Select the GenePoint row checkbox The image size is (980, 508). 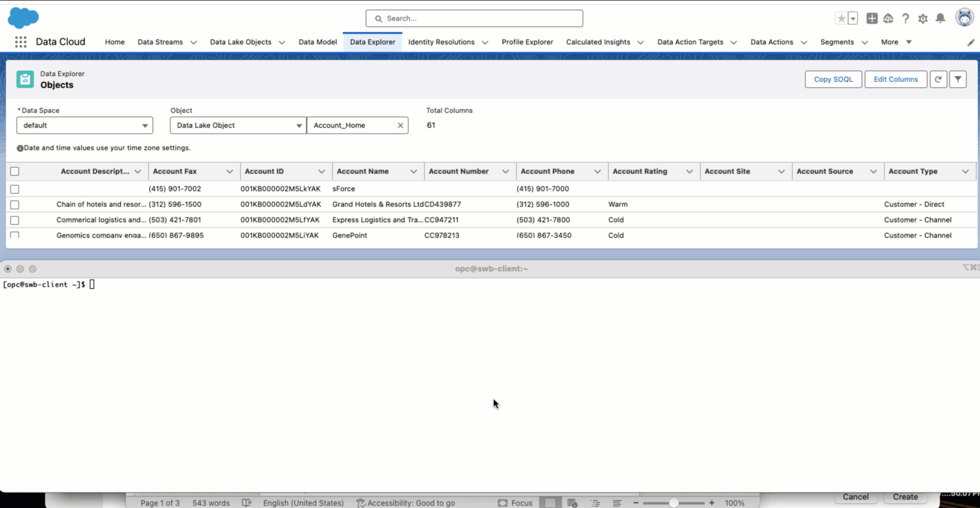point(15,236)
